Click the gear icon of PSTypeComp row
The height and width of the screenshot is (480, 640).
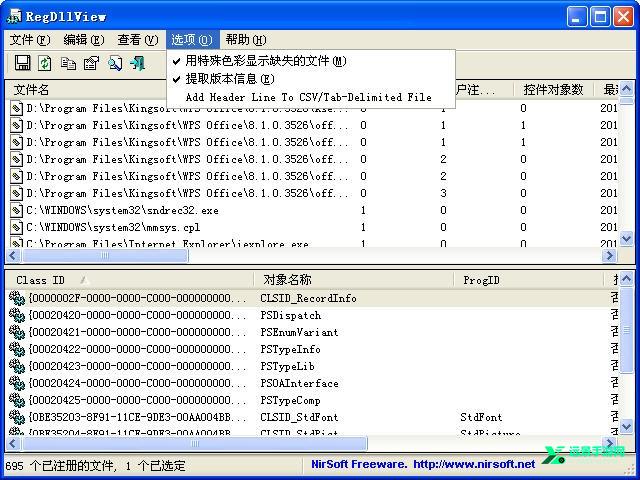pyautogui.click(x=17, y=400)
